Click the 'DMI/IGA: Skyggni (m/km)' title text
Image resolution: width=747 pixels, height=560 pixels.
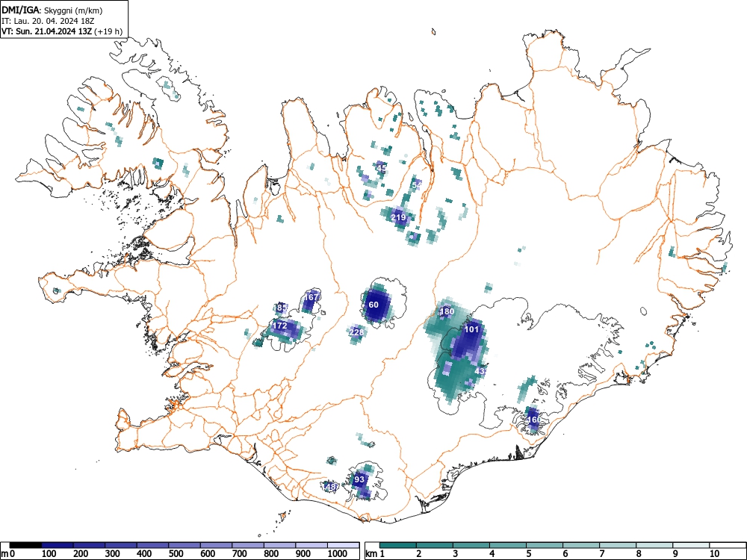coord(52,10)
